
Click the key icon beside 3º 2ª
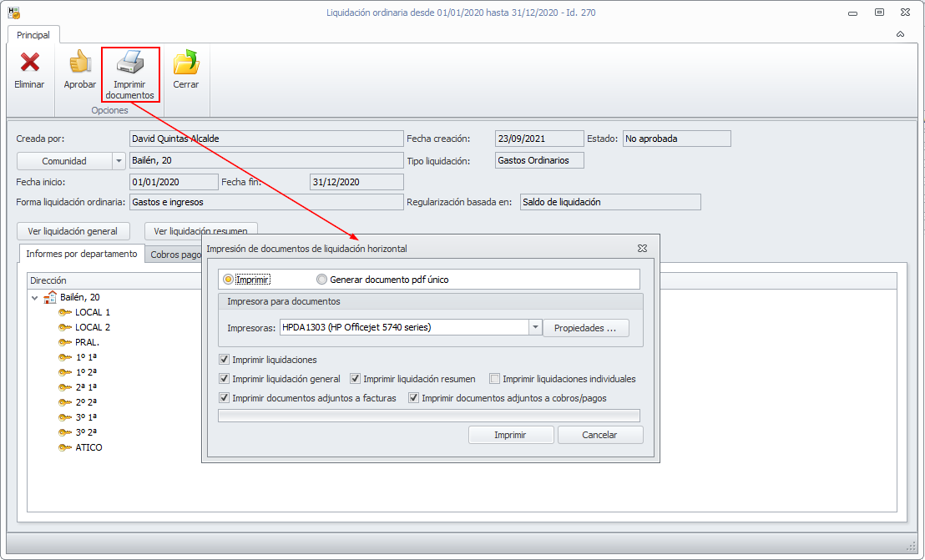65,432
